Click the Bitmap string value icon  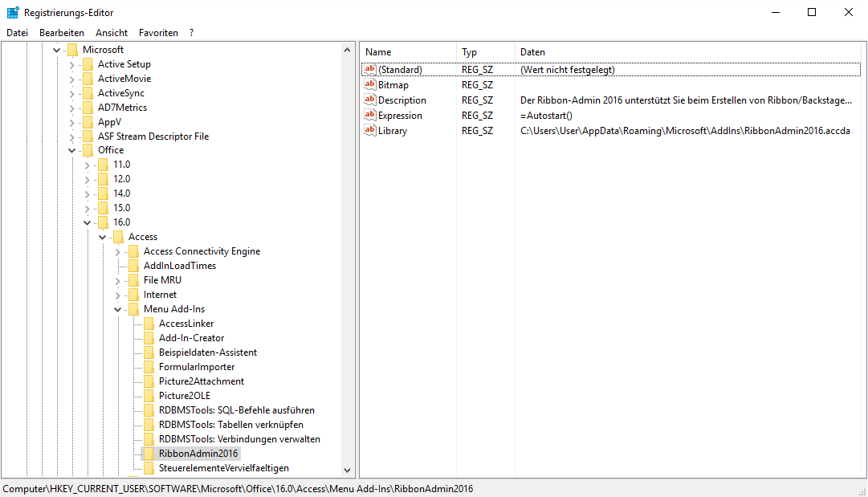[370, 84]
